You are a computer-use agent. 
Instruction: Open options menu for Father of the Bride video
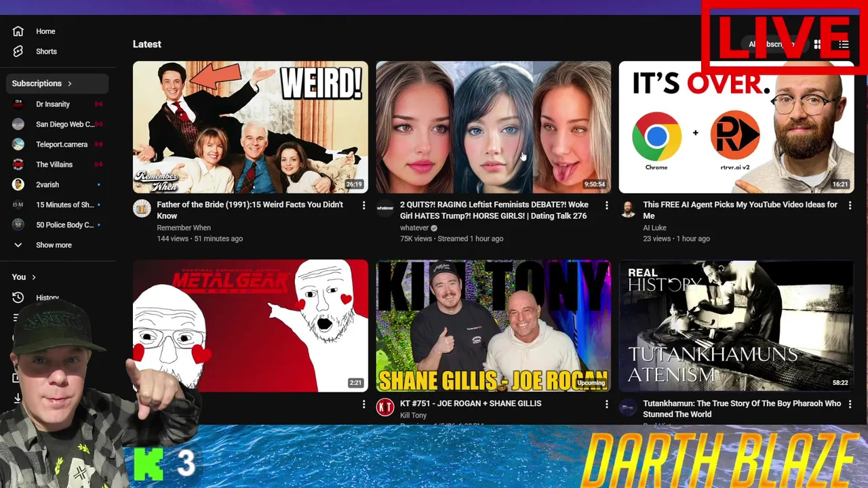tap(363, 205)
